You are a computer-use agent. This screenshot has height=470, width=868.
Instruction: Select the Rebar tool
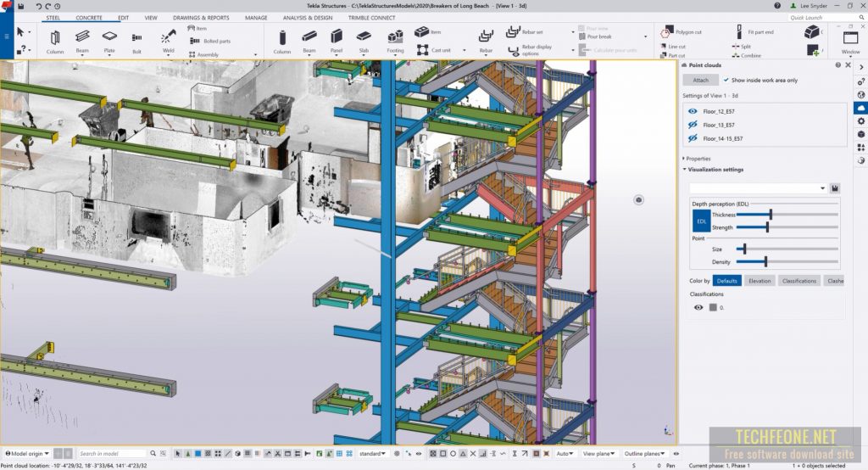point(486,42)
